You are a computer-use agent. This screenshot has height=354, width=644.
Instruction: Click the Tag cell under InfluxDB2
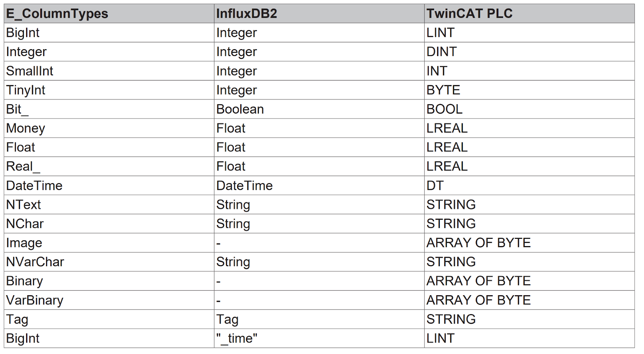(x=319, y=319)
